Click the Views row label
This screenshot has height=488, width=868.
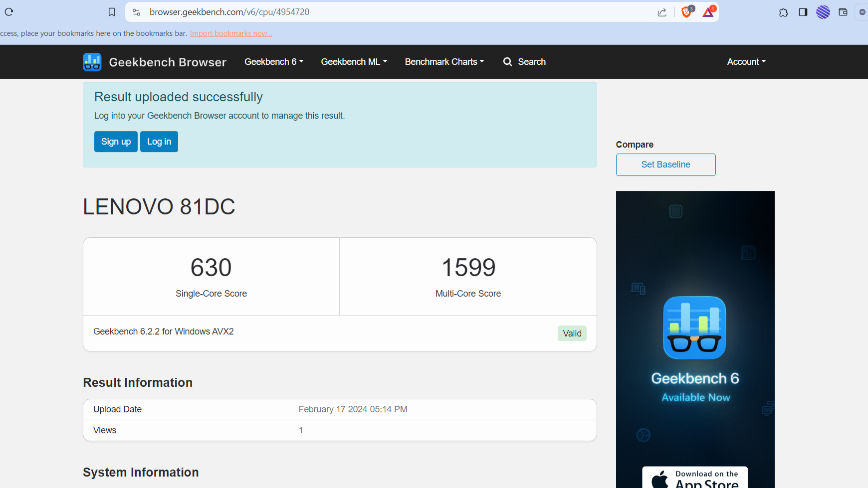105,430
